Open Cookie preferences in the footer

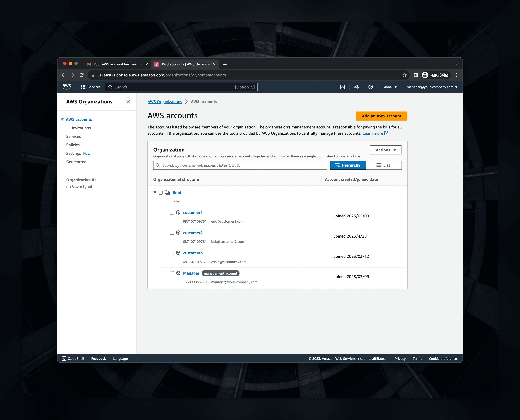coord(443,359)
